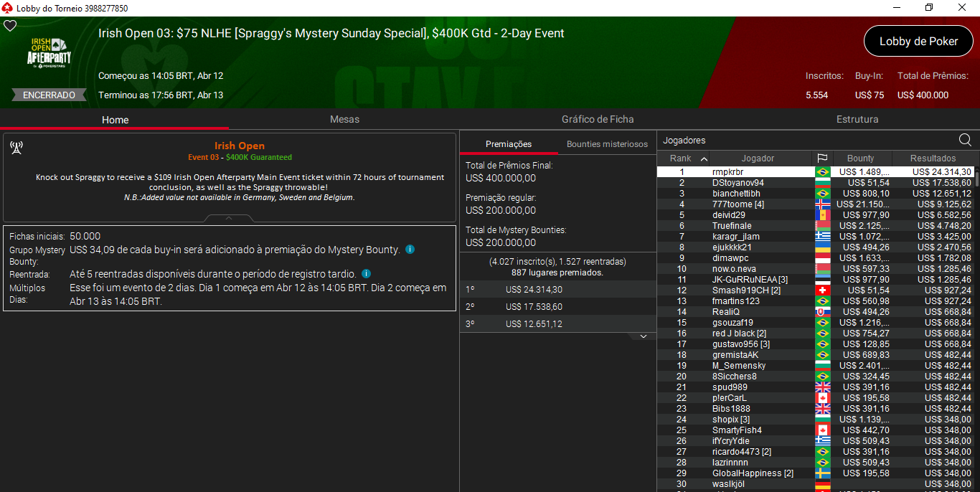Viewport: 980px width, 492px height.
Task: Expand the full payout list with the down chevron
Action: [644, 336]
